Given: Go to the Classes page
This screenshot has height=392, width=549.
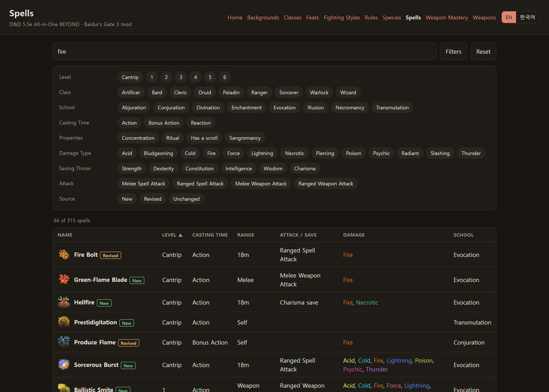Looking at the screenshot, I should point(292,18).
